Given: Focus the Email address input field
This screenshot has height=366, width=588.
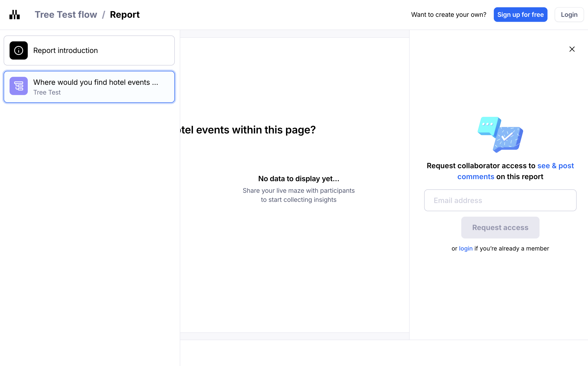Looking at the screenshot, I should [x=500, y=200].
